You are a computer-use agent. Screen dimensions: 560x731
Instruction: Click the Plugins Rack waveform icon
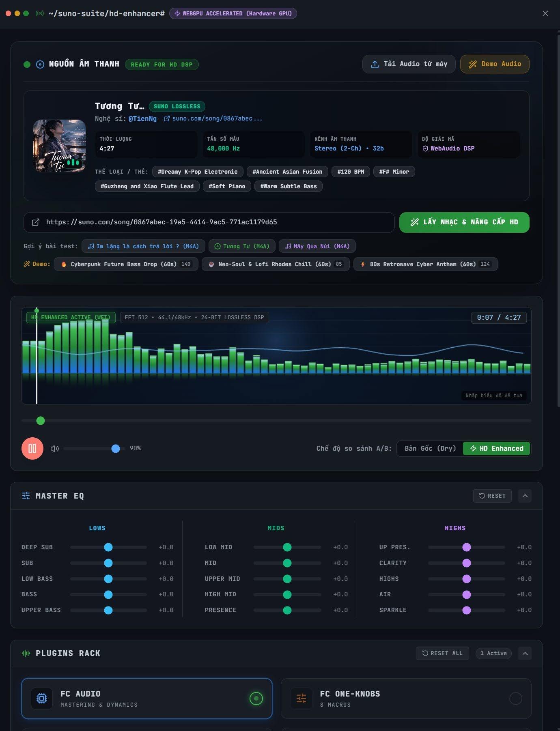pyautogui.click(x=26, y=653)
